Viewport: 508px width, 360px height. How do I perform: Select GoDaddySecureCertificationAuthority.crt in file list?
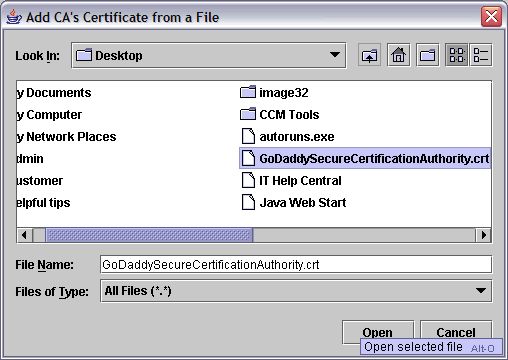365,158
